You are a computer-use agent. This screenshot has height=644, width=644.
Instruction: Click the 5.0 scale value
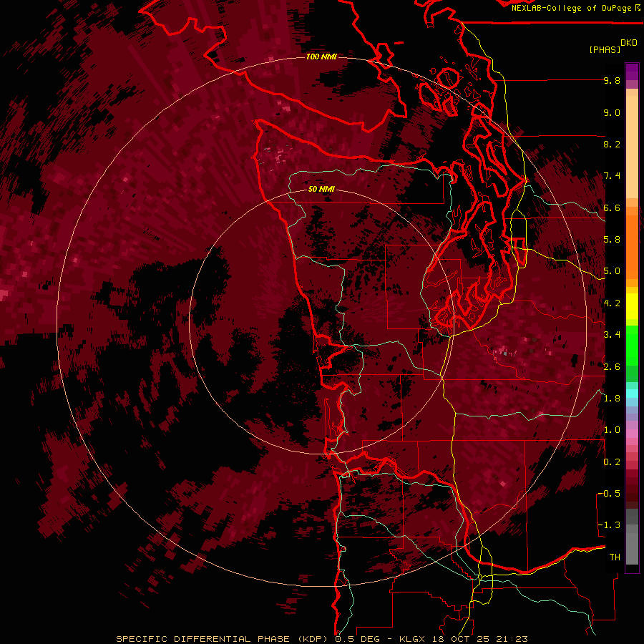pyautogui.click(x=612, y=271)
